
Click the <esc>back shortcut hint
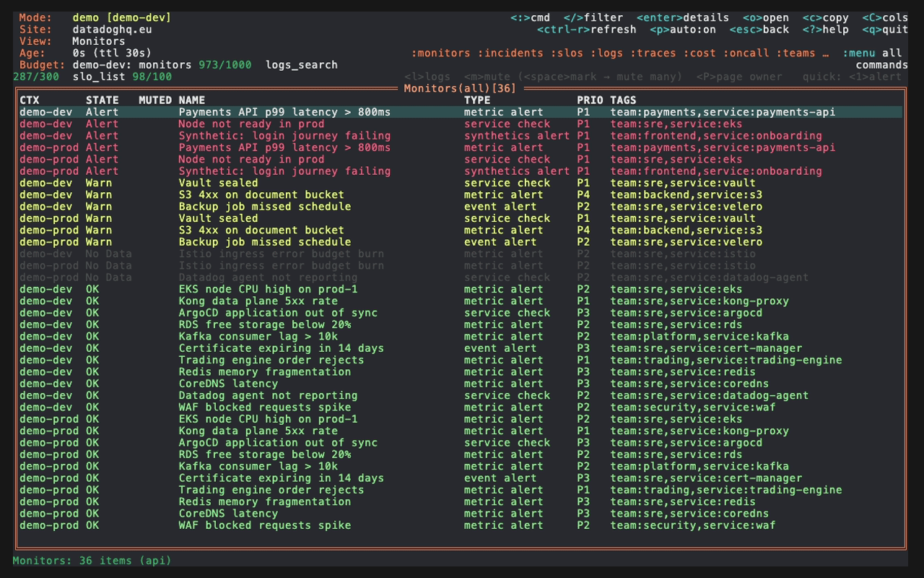[759, 30]
